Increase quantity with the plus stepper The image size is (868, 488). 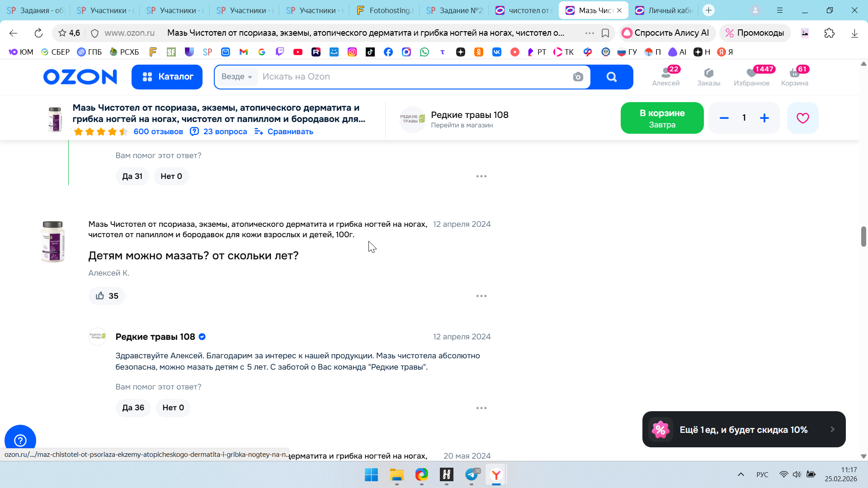(764, 118)
